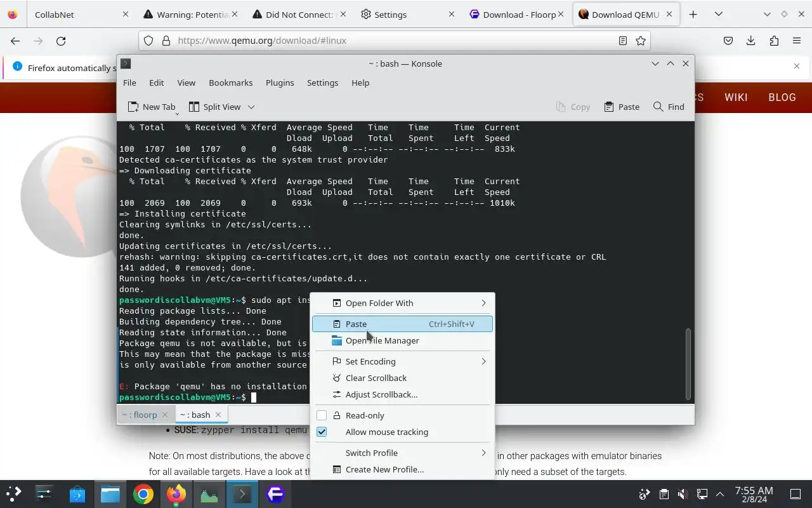Image resolution: width=812 pixels, height=508 pixels.
Task: Open Konsole View menu
Action: [186, 83]
